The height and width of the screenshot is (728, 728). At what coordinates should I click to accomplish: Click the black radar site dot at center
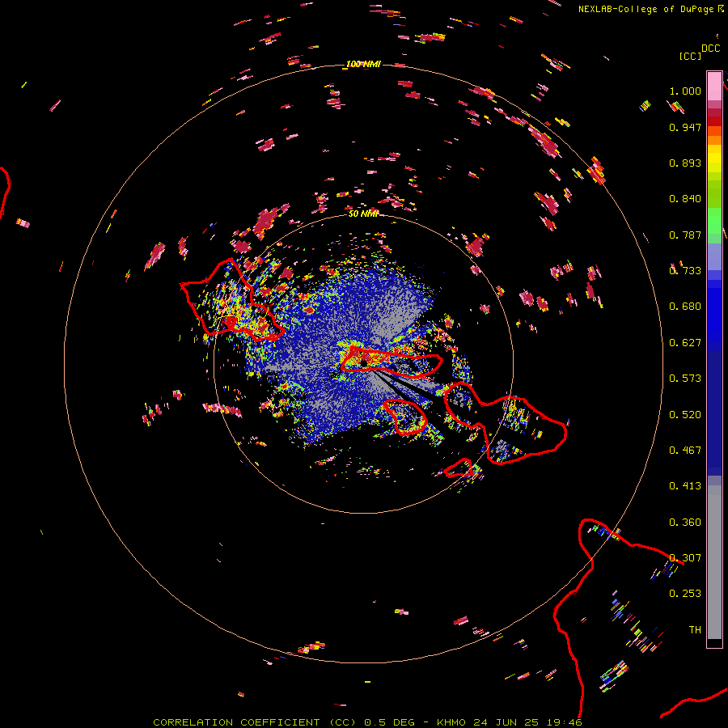(364, 362)
